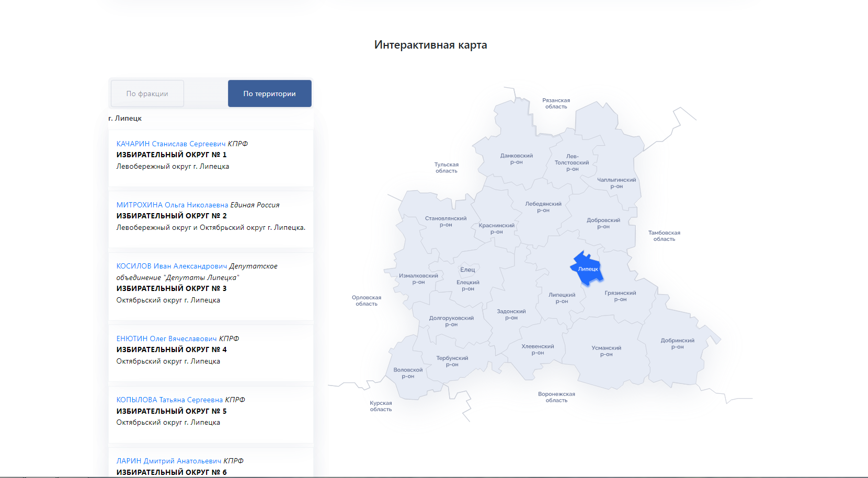This screenshot has width=868, height=478.
Task: Open МИТРОХИНА Ольга Николаевна profile link
Action: (172, 205)
